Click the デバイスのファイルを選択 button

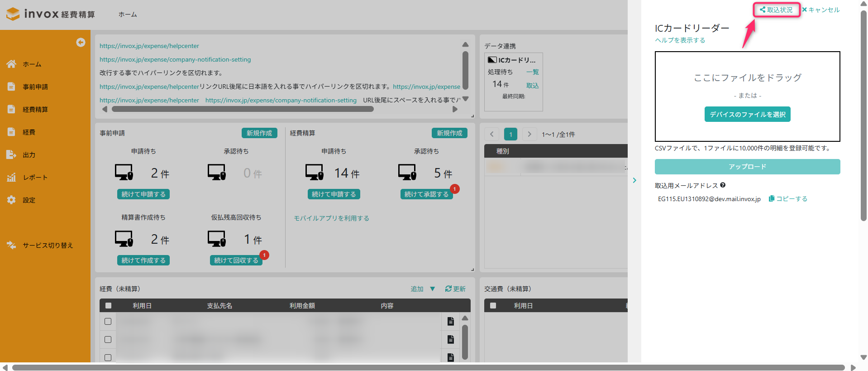pos(747,115)
